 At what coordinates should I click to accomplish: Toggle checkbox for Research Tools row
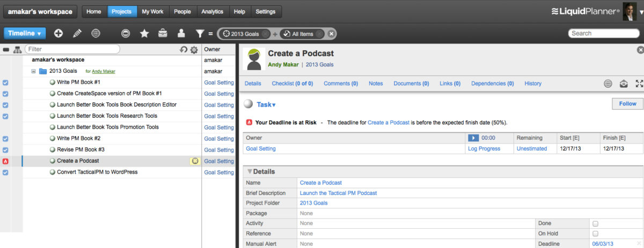(x=5, y=116)
